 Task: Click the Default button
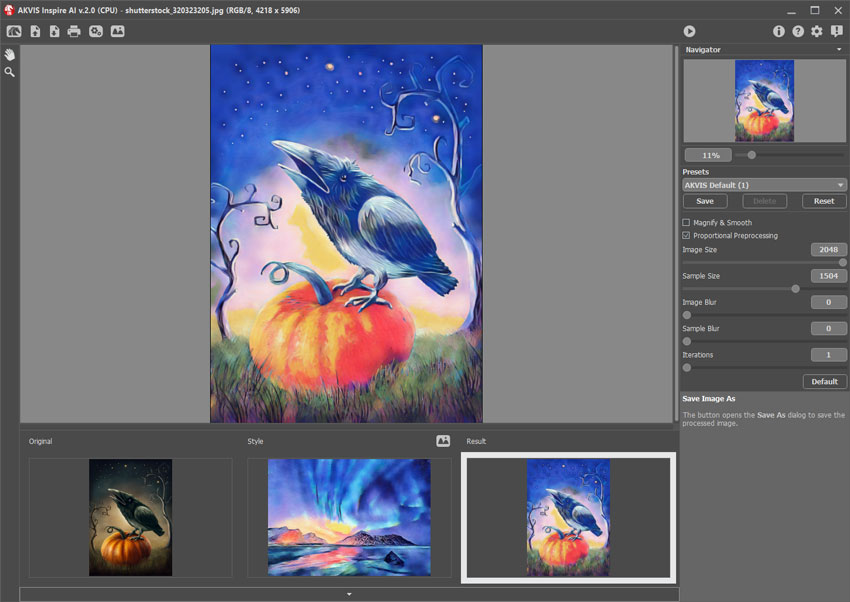[825, 381]
